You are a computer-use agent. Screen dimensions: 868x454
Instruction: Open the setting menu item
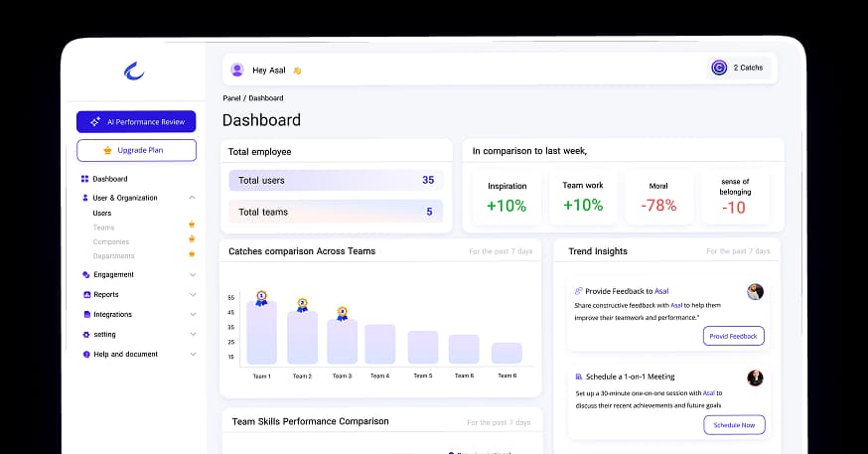(x=104, y=334)
